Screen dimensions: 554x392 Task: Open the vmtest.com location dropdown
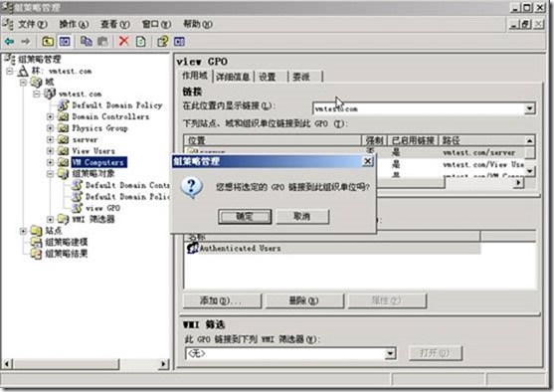pyautogui.click(x=529, y=108)
